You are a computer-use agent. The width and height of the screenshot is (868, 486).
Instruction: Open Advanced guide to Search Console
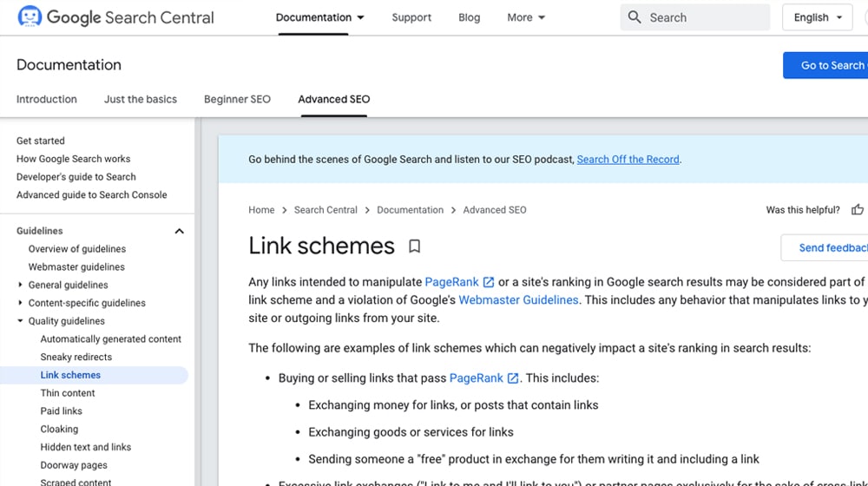pyautogui.click(x=91, y=195)
